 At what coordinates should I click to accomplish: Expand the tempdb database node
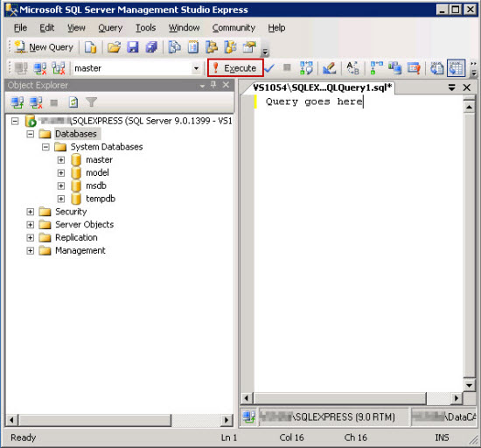point(61,199)
